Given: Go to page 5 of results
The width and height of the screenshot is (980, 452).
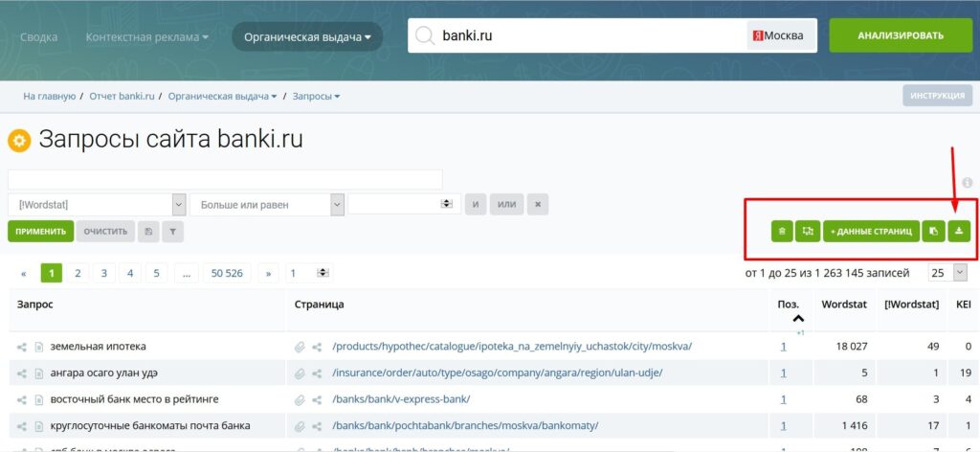Looking at the screenshot, I should (156, 273).
